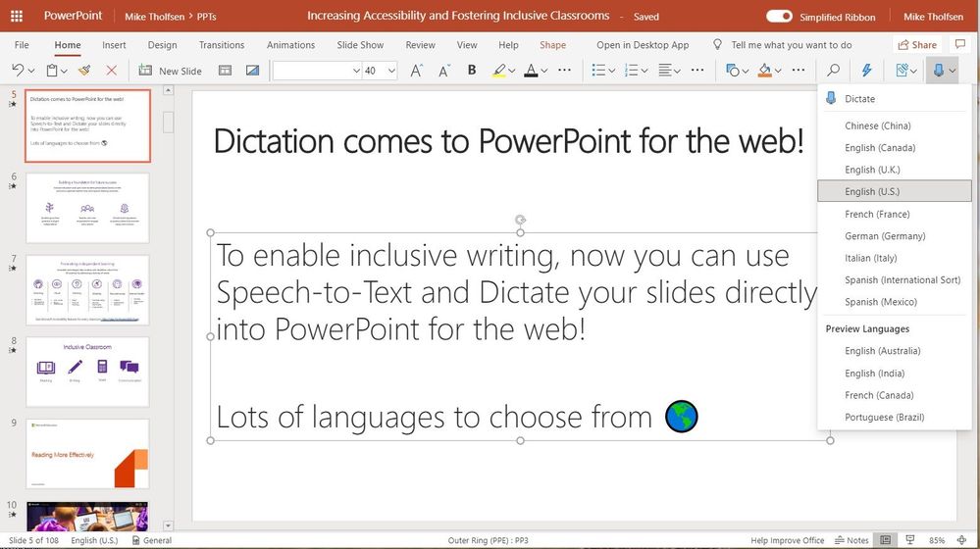Click the red Delete X icon
This screenshot has width=980, height=549.
(x=111, y=71)
